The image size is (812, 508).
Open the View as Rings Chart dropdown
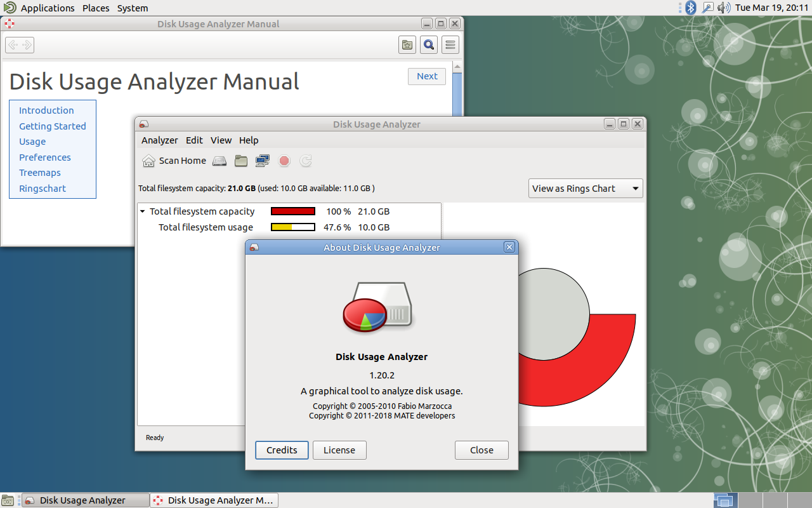point(586,189)
